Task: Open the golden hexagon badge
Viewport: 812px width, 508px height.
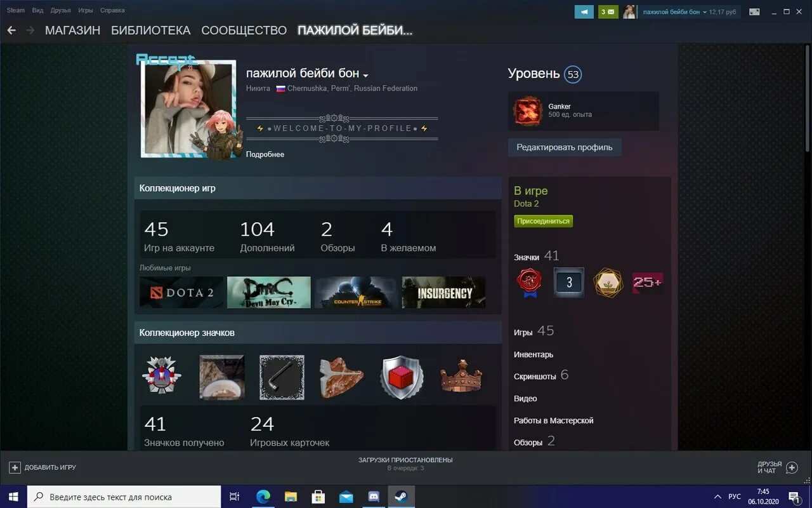Action: [x=608, y=283]
